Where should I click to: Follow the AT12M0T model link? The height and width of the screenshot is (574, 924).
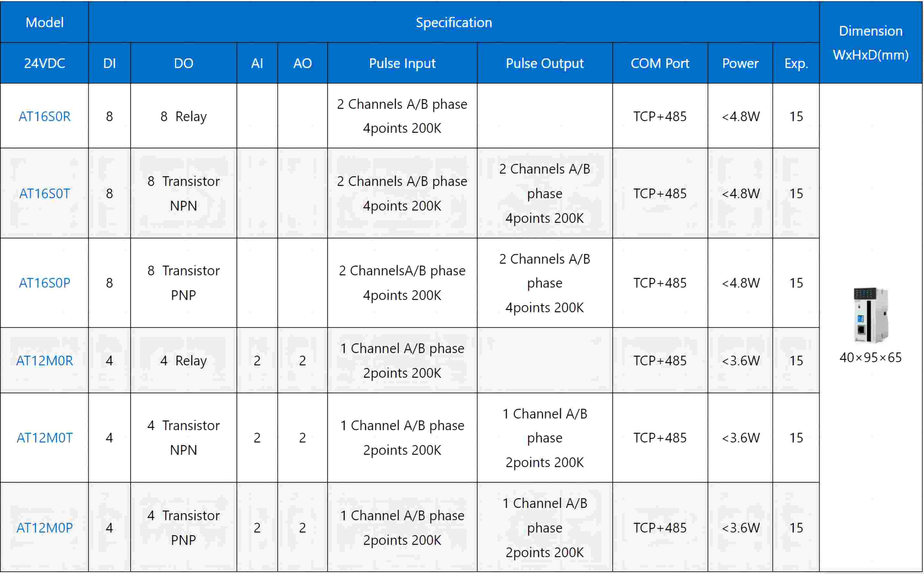coord(44,438)
